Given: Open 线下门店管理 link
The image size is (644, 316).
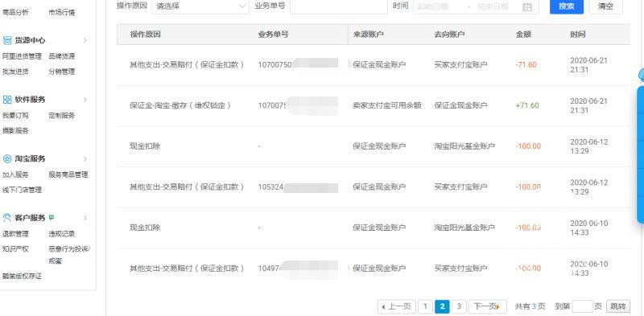Looking at the screenshot, I should point(23,190).
